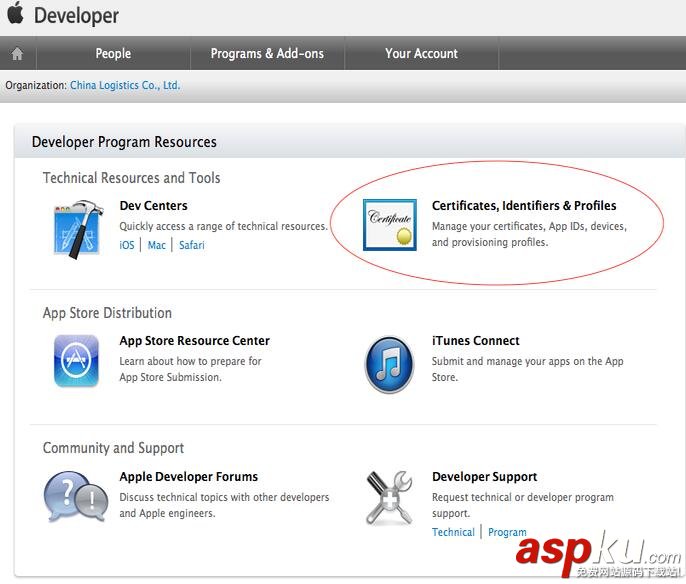Open the Mac dev center link

pos(157,245)
